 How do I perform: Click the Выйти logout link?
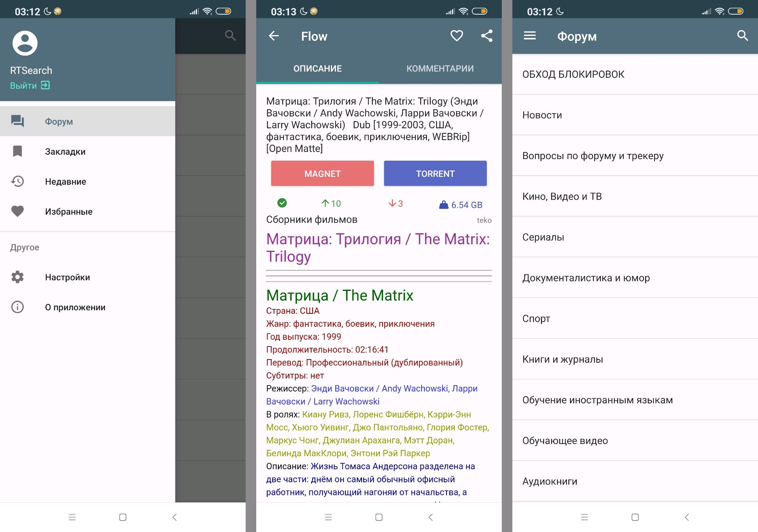pos(30,85)
